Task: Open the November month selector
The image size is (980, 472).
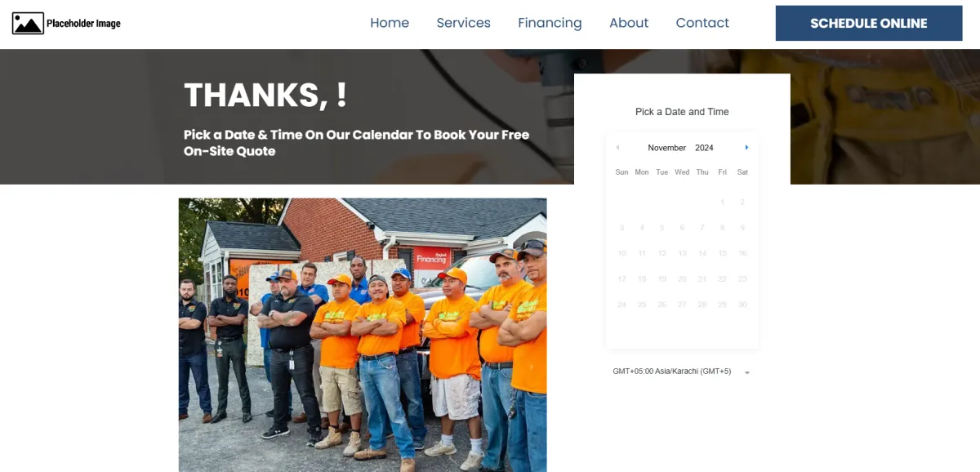Action: (667, 148)
